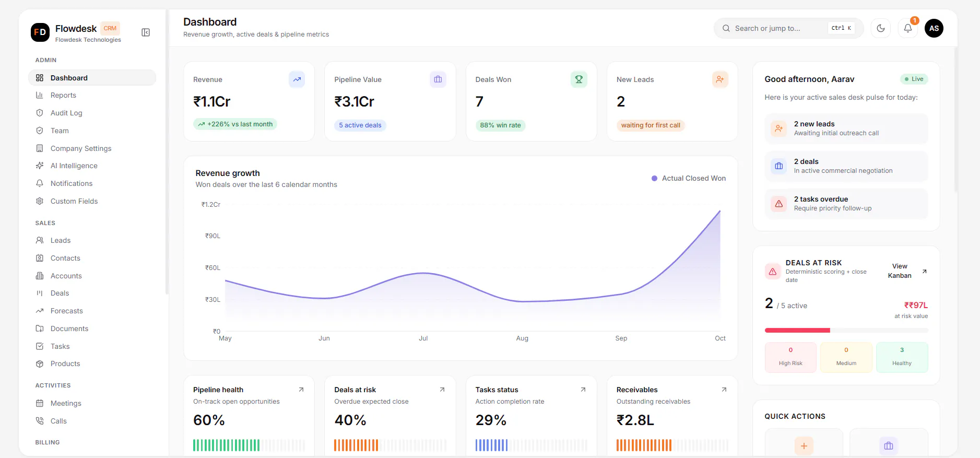Select the Healthy tile
980x458 pixels.
pyautogui.click(x=902, y=357)
